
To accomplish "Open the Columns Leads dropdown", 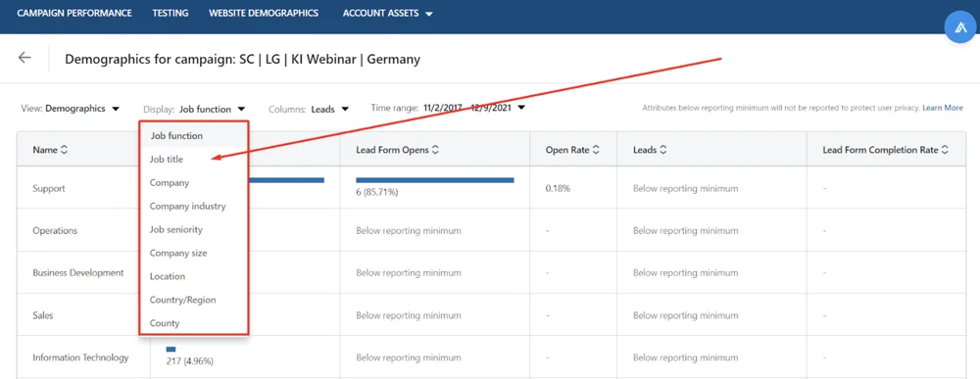I will click(309, 110).
